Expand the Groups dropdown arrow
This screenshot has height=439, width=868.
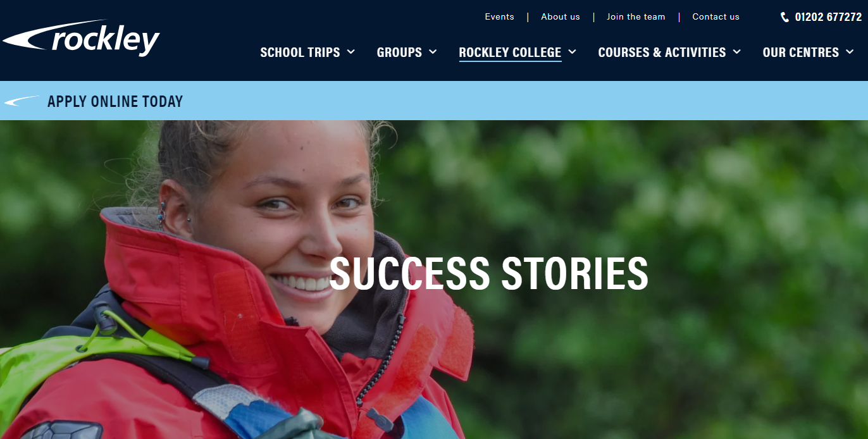(x=433, y=52)
